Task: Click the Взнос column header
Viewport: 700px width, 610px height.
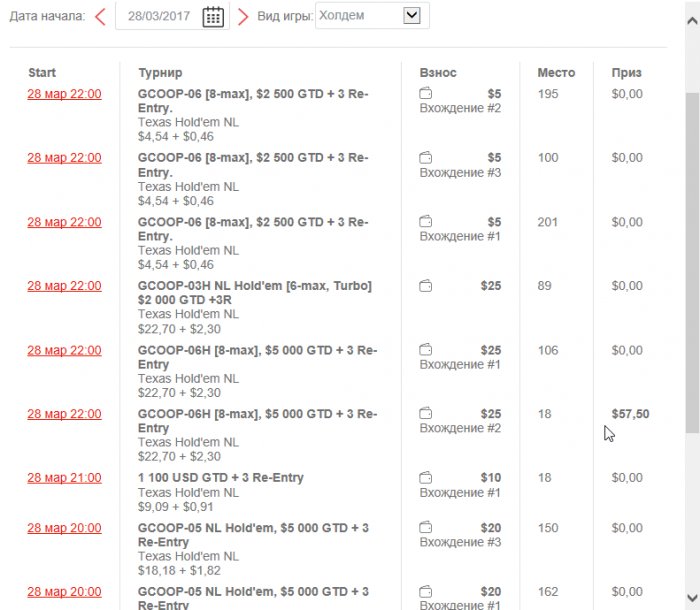Action: (438, 73)
